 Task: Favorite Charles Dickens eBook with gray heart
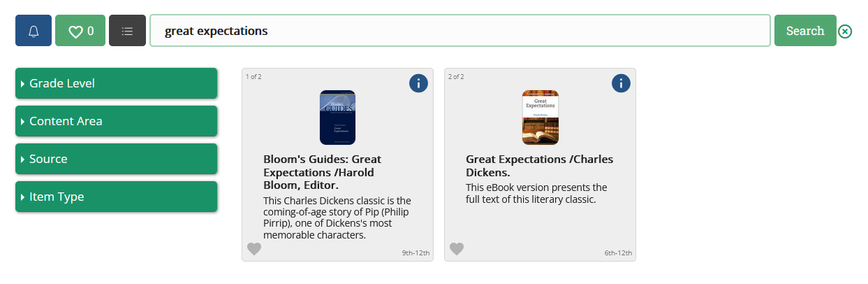457,249
